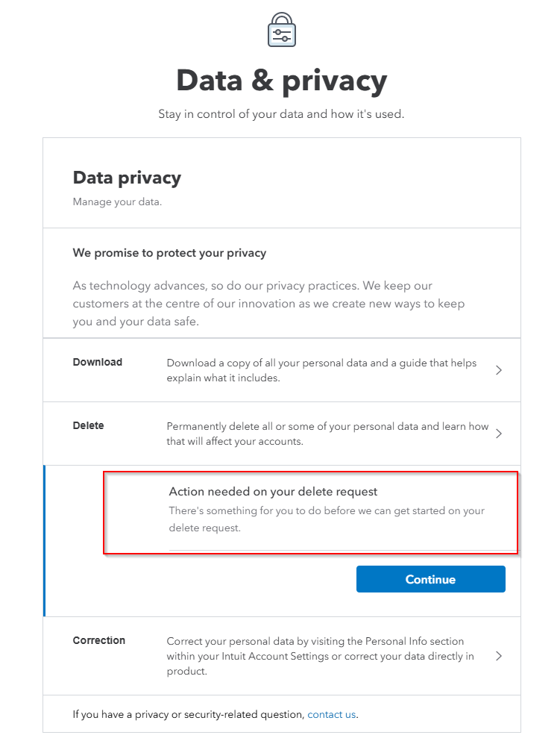Click the Correct your personal data description
Image resolution: width=560 pixels, height=738 pixels.
[x=320, y=656]
